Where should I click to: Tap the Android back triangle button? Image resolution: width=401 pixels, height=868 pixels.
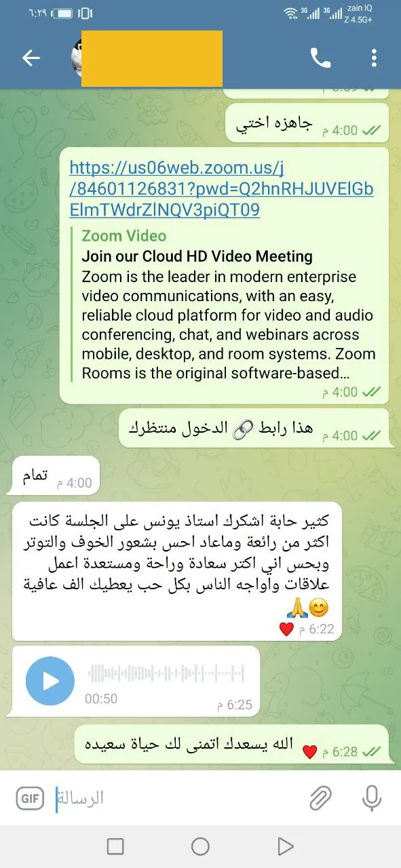(285, 846)
